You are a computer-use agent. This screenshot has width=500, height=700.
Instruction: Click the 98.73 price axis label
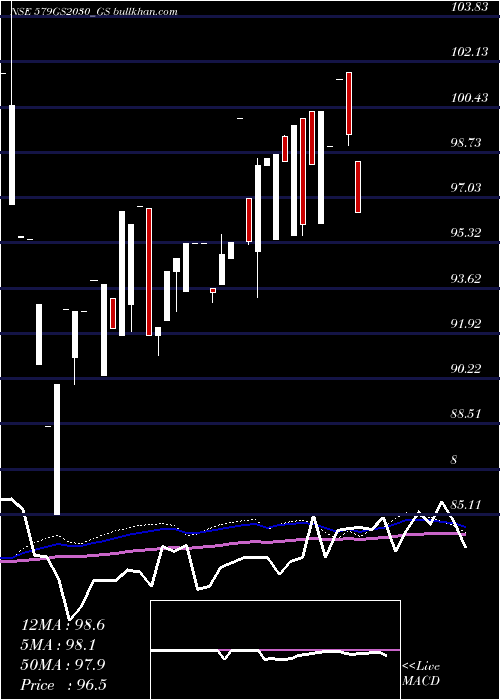[x=466, y=142]
